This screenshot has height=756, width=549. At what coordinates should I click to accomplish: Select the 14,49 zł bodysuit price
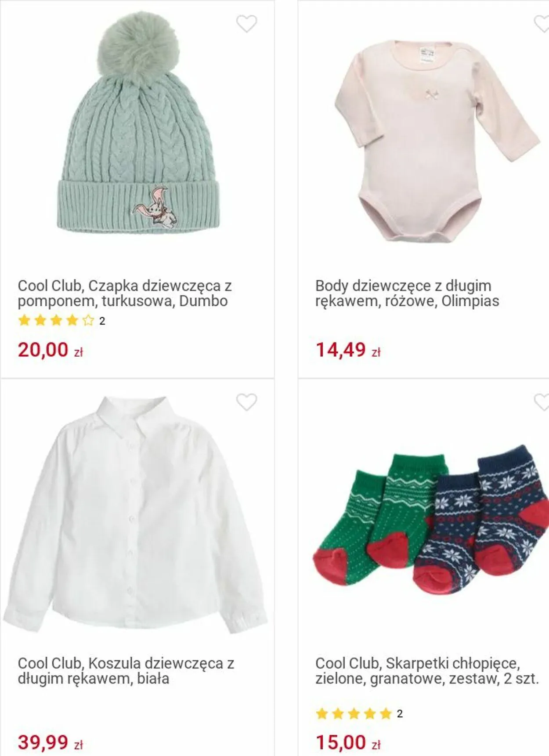pos(348,350)
